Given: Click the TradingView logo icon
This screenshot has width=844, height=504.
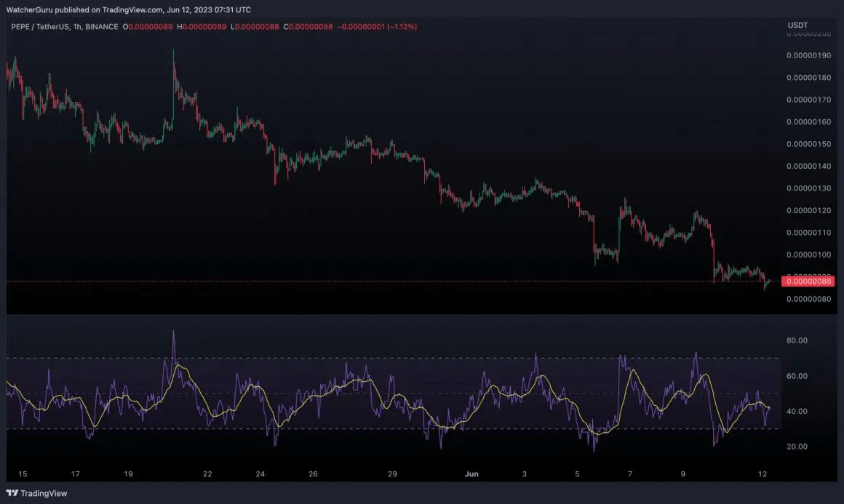Looking at the screenshot, I should (x=12, y=492).
